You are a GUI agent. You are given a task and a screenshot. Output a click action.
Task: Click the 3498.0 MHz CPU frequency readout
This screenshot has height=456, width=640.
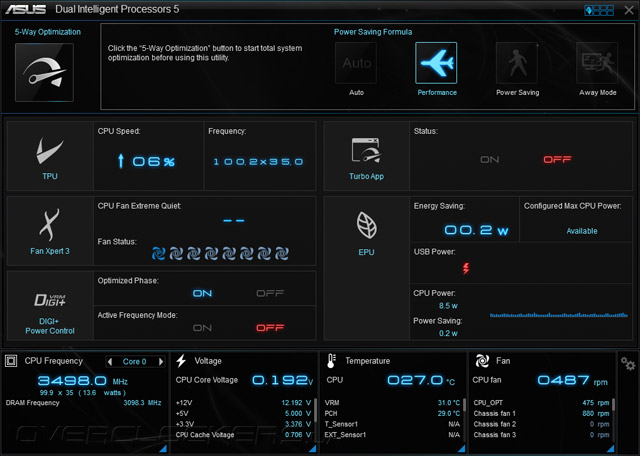point(83,381)
